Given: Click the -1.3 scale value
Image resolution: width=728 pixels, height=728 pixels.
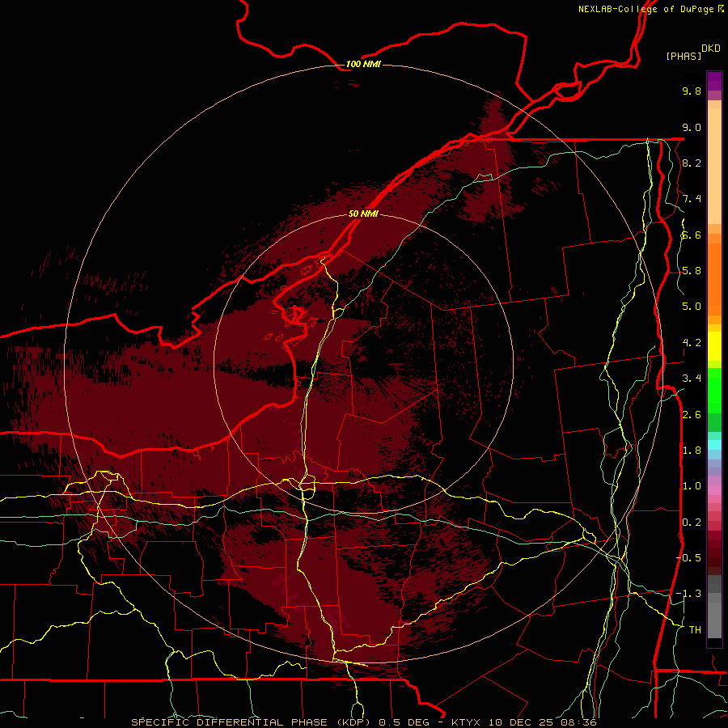Looking at the screenshot, I should coord(688,594).
